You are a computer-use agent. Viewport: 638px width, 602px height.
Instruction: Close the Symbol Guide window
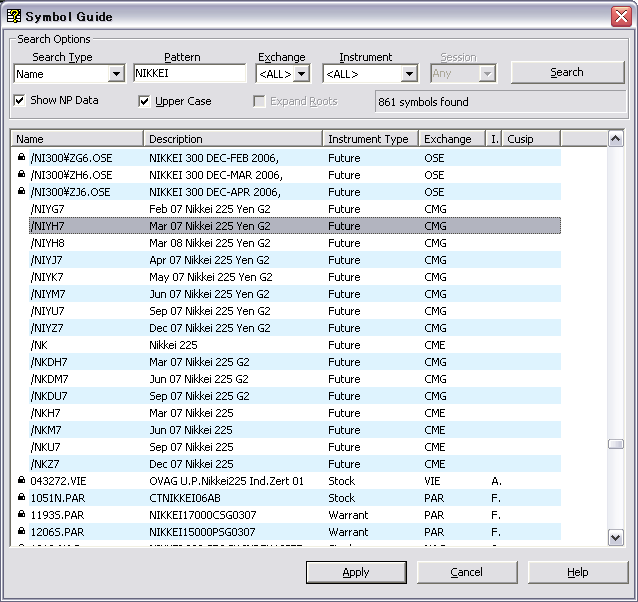(621, 17)
